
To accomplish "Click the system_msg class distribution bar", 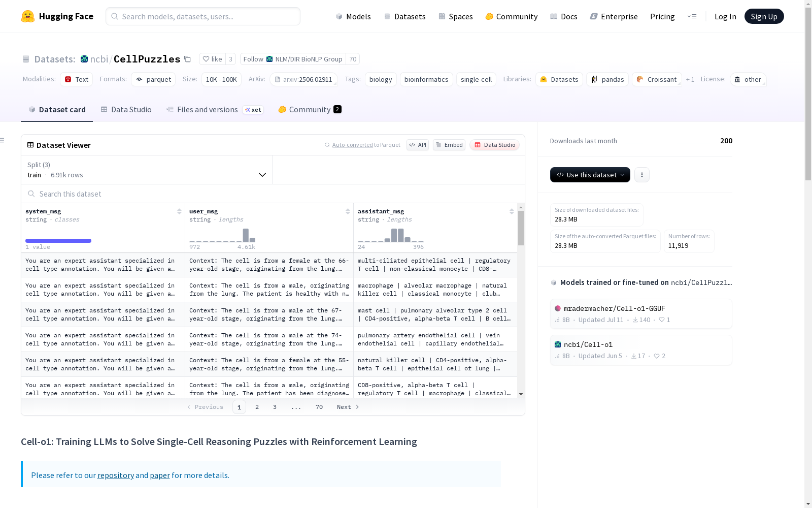I will (x=58, y=241).
